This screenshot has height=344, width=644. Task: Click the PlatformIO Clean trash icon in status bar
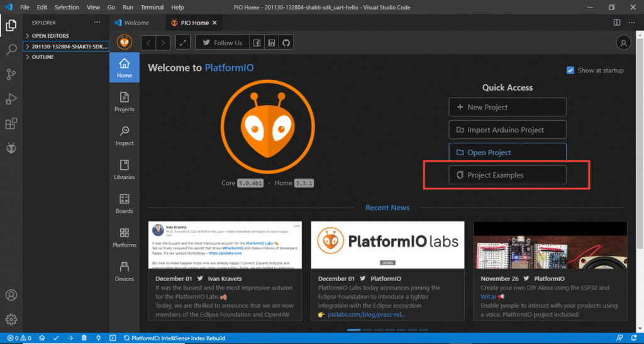(x=84, y=338)
